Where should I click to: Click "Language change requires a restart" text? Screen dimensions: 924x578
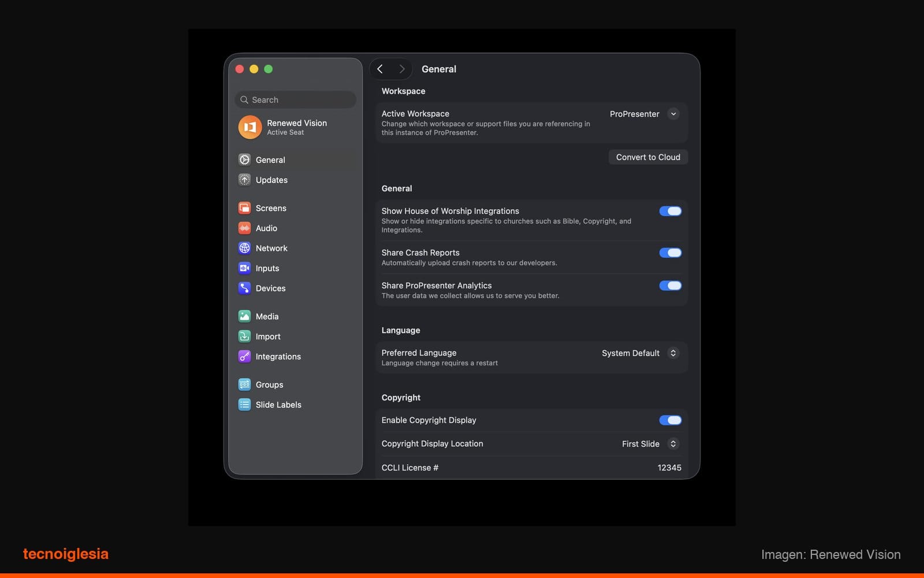(439, 363)
